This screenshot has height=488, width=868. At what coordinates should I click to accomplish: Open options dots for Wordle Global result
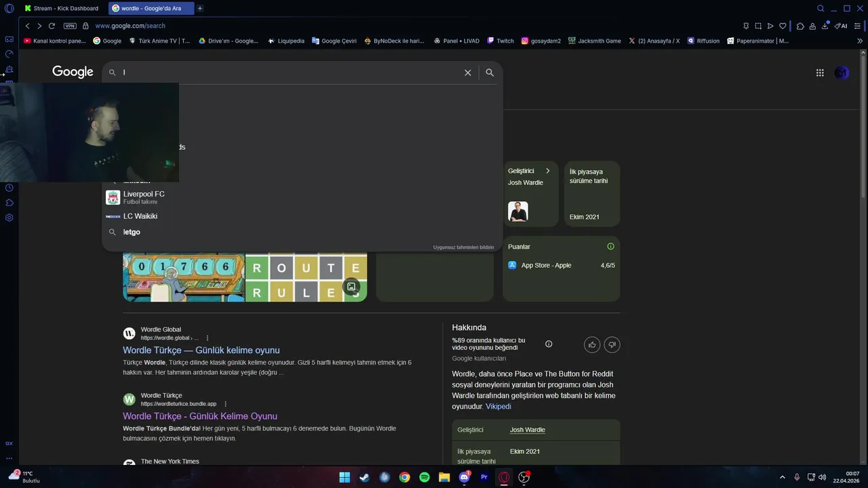point(208,338)
